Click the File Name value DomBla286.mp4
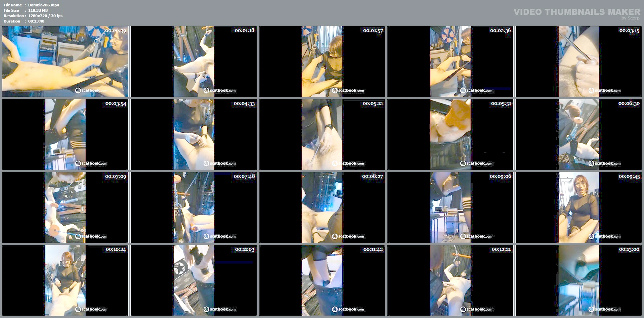Image resolution: width=644 pixels, height=318 pixels. pos(43,5)
